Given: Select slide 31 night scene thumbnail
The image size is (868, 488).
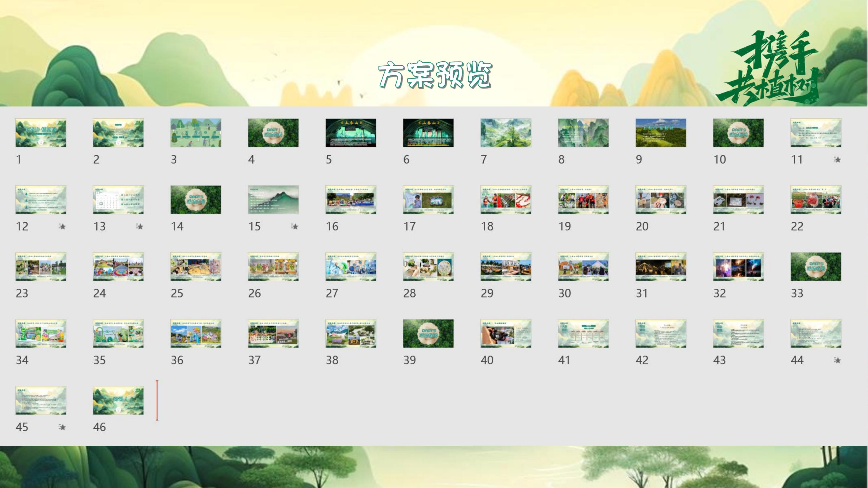Looking at the screenshot, I should [x=661, y=267].
